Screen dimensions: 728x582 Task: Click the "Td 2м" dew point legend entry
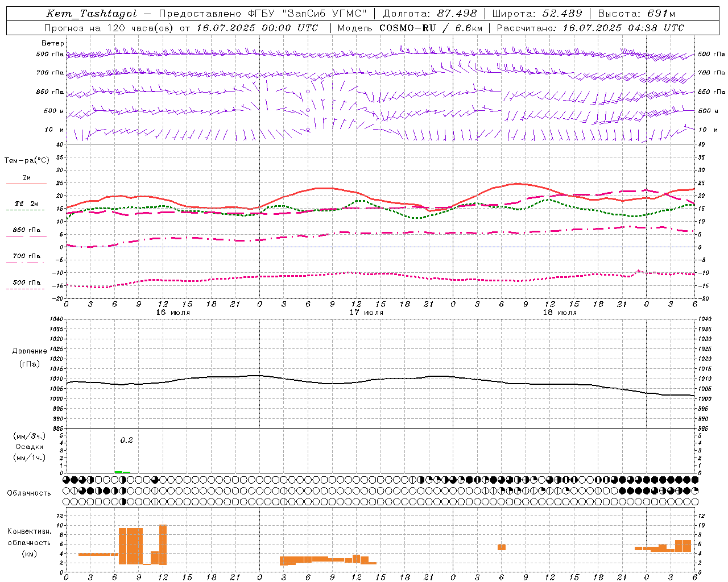click(27, 203)
